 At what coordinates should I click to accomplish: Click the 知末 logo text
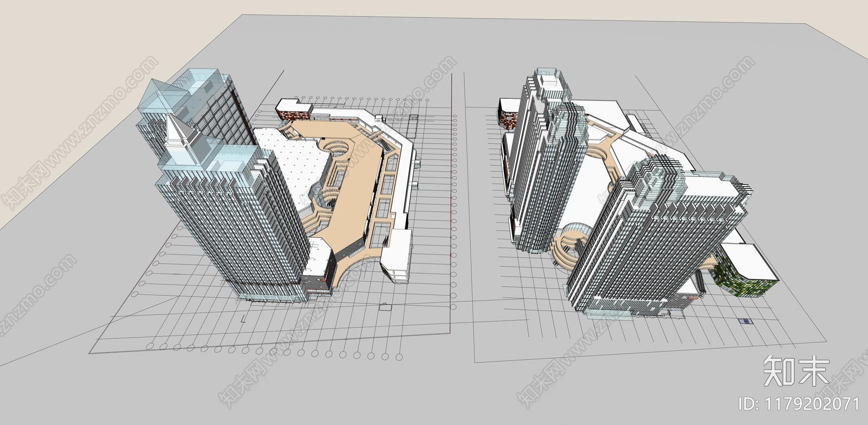(797, 371)
